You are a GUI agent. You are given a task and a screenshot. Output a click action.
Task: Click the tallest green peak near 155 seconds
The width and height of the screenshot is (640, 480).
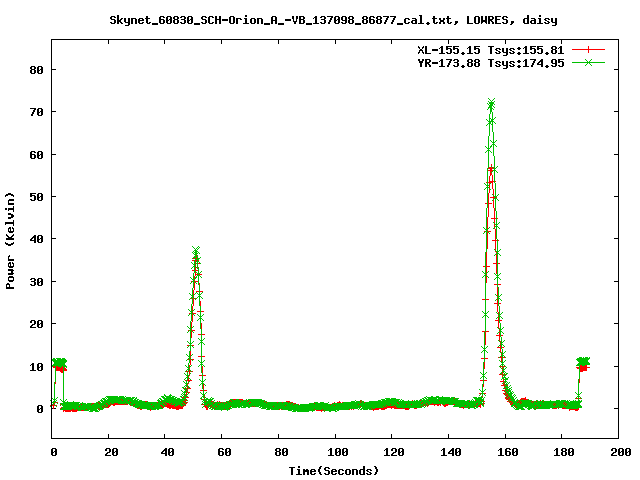pyautogui.click(x=491, y=103)
